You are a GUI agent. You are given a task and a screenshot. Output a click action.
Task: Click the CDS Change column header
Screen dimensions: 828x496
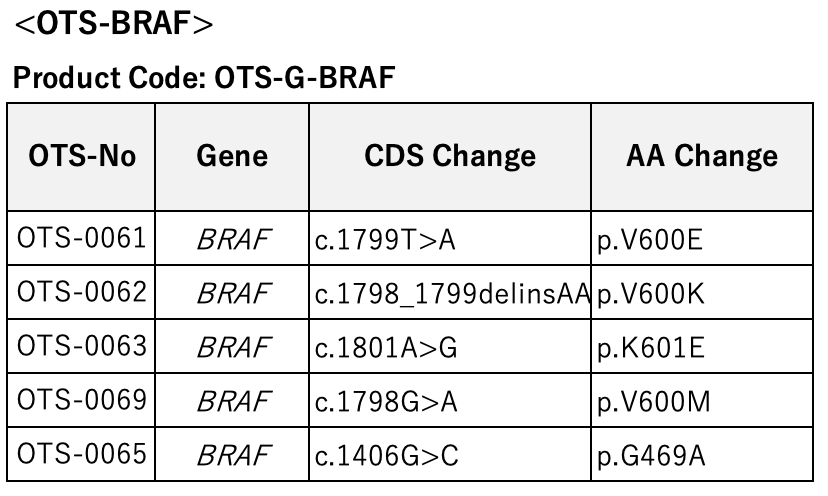point(450,157)
